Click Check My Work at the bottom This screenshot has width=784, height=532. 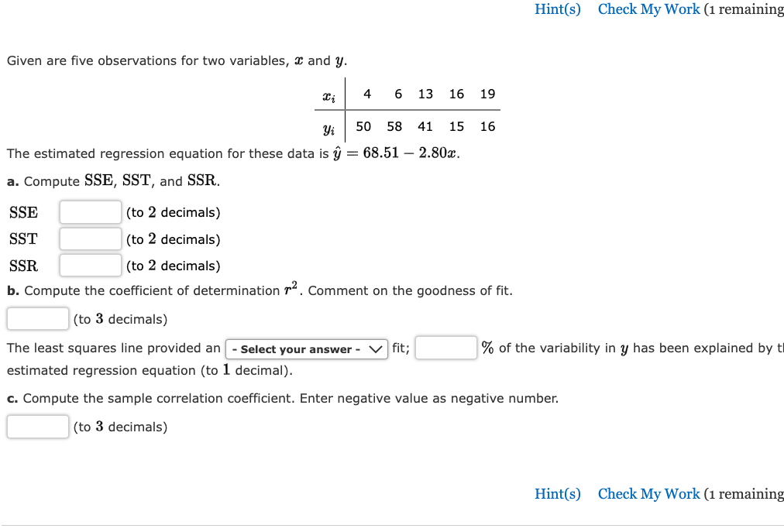[x=648, y=494]
